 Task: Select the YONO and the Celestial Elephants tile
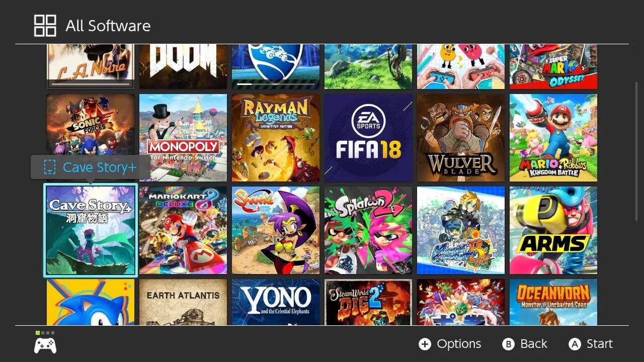[x=276, y=302]
